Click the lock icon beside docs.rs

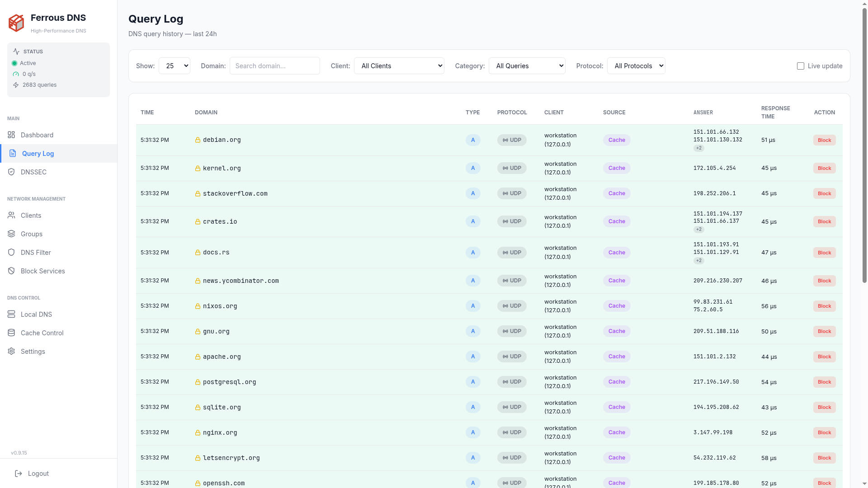(198, 253)
